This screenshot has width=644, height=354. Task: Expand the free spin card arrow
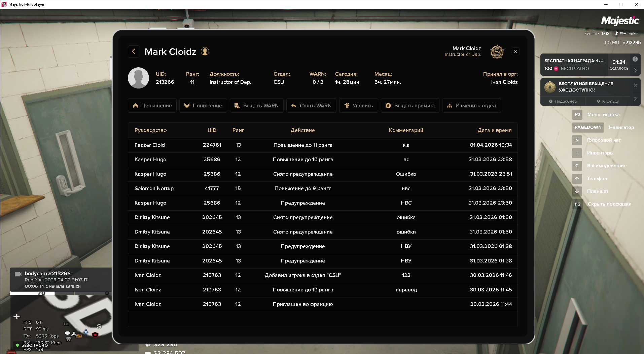(635, 99)
